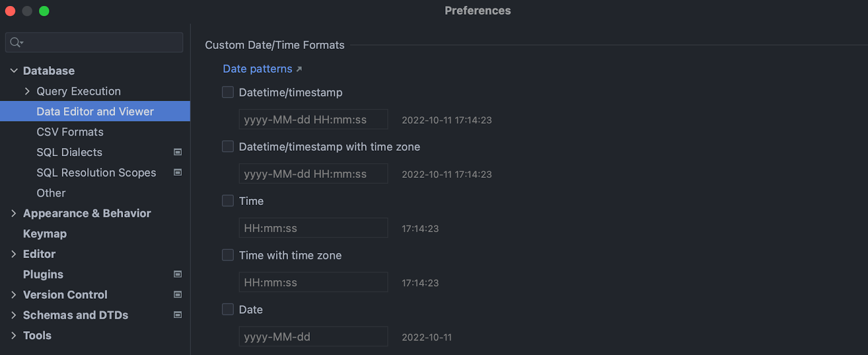Collapse the Database settings group
868x355 pixels.
(x=14, y=71)
